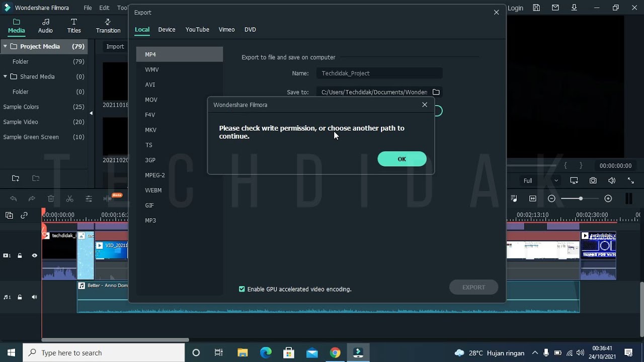Switch to the Device export tab
The height and width of the screenshot is (362, 644).
tap(167, 30)
